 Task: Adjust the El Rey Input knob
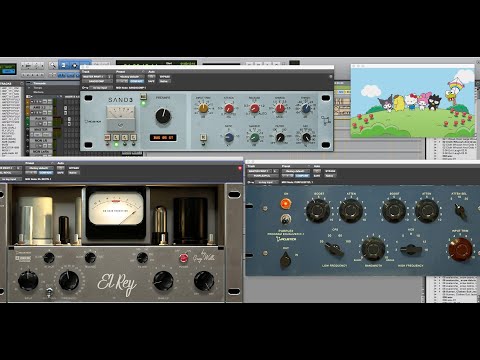coord(28,280)
